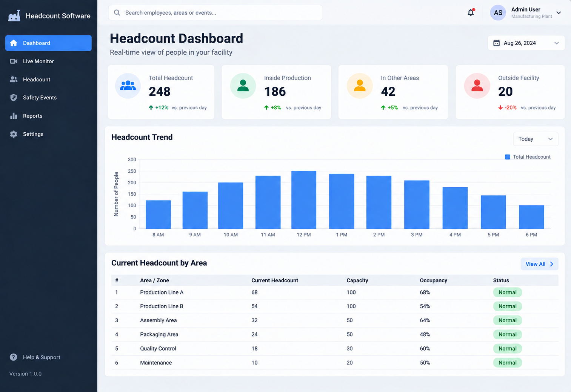Click the Headcount people icon in sidebar
The height and width of the screenshot is (392, 571).
point(14,79)
